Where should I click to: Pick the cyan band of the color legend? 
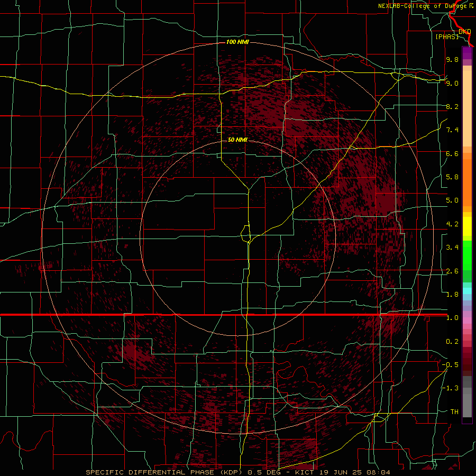tap(467, 291)
